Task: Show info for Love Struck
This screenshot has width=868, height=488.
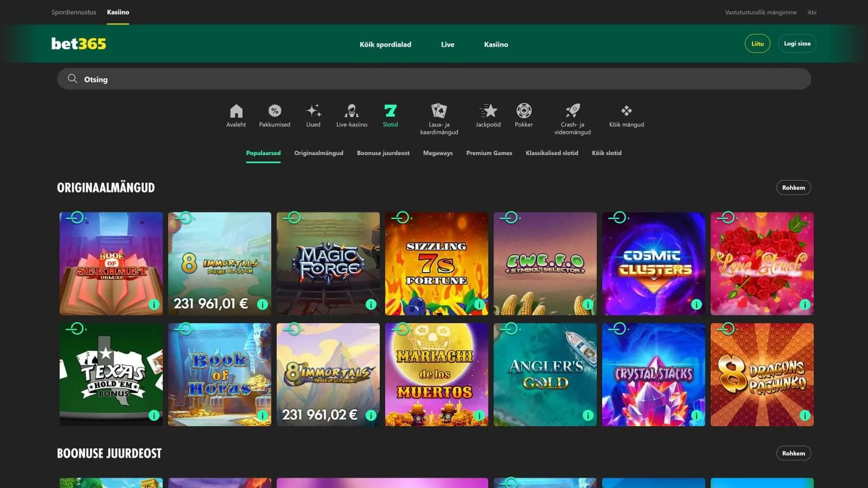Action: [x=805, y=305]
